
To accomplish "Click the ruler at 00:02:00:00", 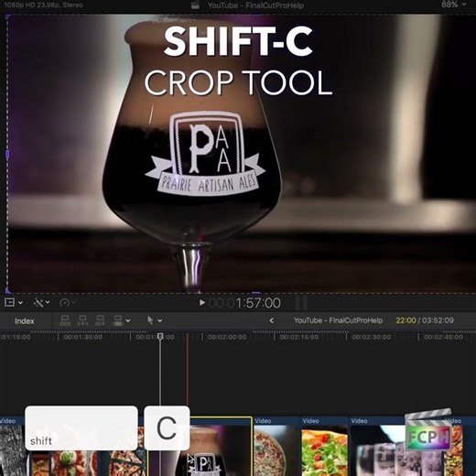I will [x=227, y=337].
